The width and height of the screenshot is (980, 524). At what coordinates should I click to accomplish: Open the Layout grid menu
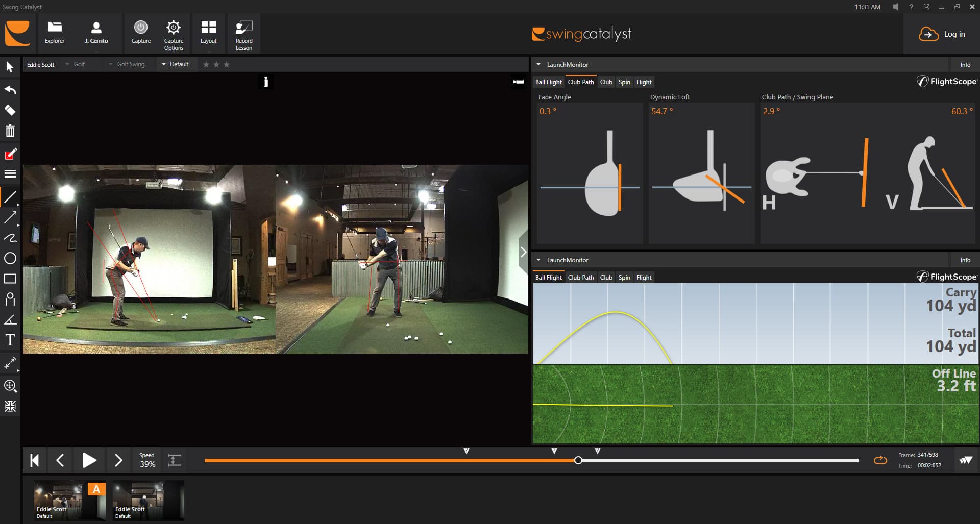click(x=208, y=33)
